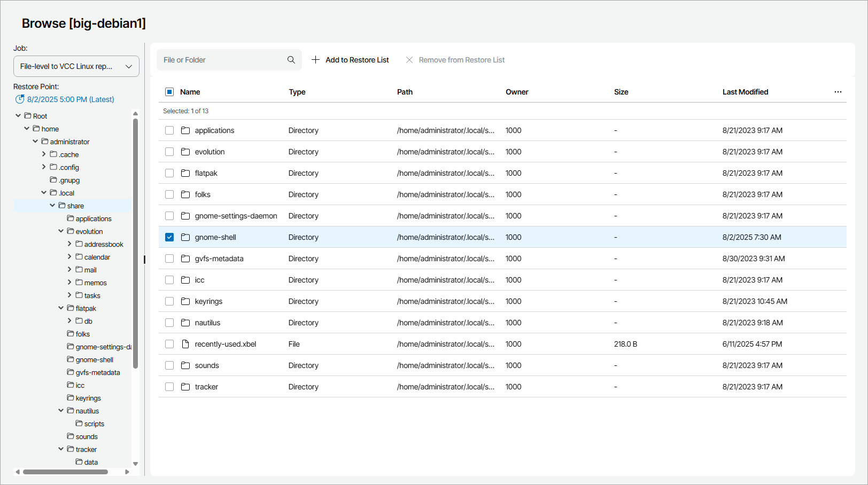Check the keyrings row checkbox
868x485 pixels.
169,301
